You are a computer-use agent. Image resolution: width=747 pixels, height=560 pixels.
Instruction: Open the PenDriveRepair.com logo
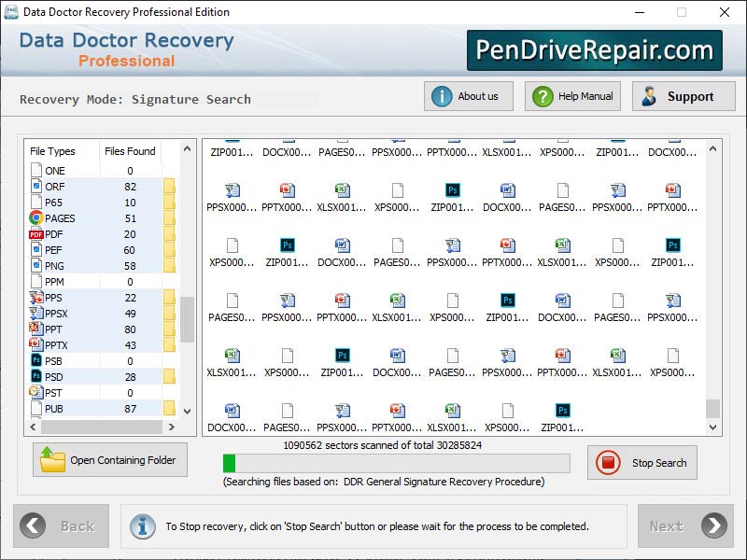(594, 49)
